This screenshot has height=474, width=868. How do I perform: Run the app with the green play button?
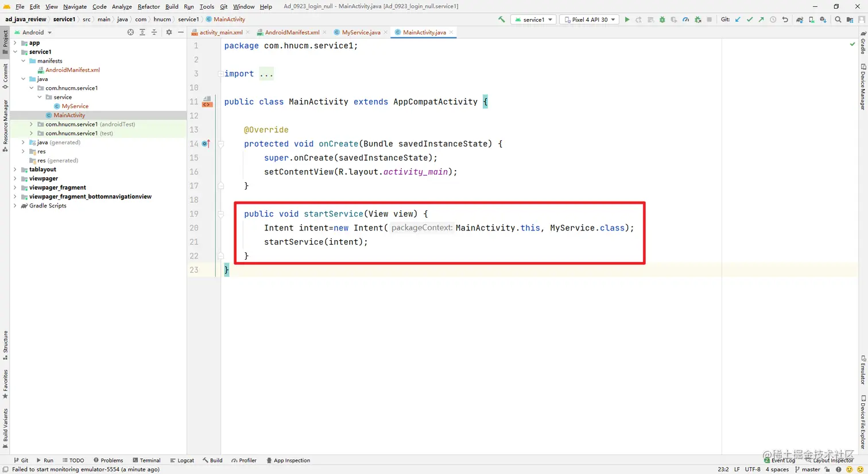(x=627, y=20)
